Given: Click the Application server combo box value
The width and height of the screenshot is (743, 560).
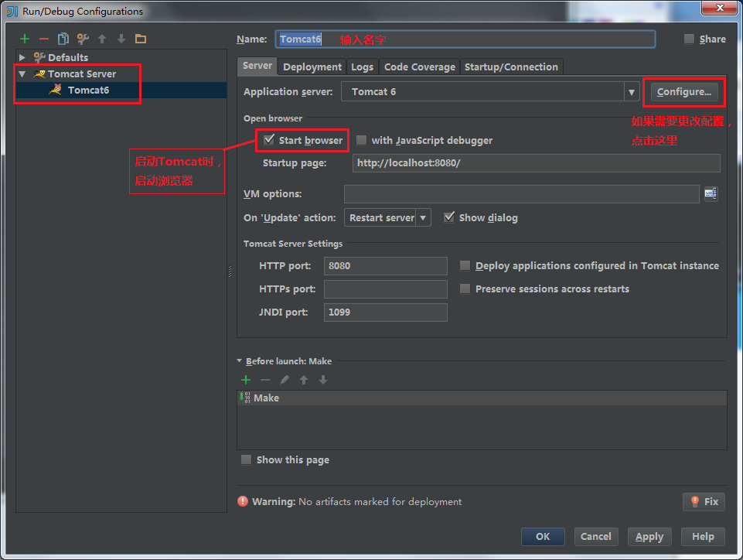Looking at the screenshot, I should [x=482, y=91].
